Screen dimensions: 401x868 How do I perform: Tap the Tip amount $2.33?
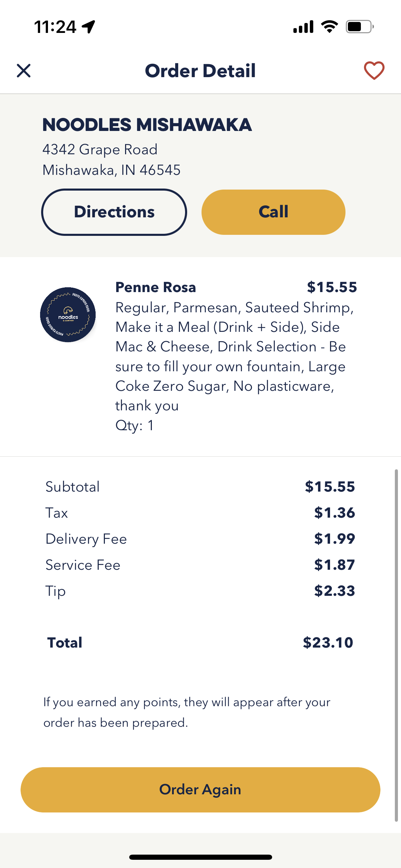[x=335, y=591]
